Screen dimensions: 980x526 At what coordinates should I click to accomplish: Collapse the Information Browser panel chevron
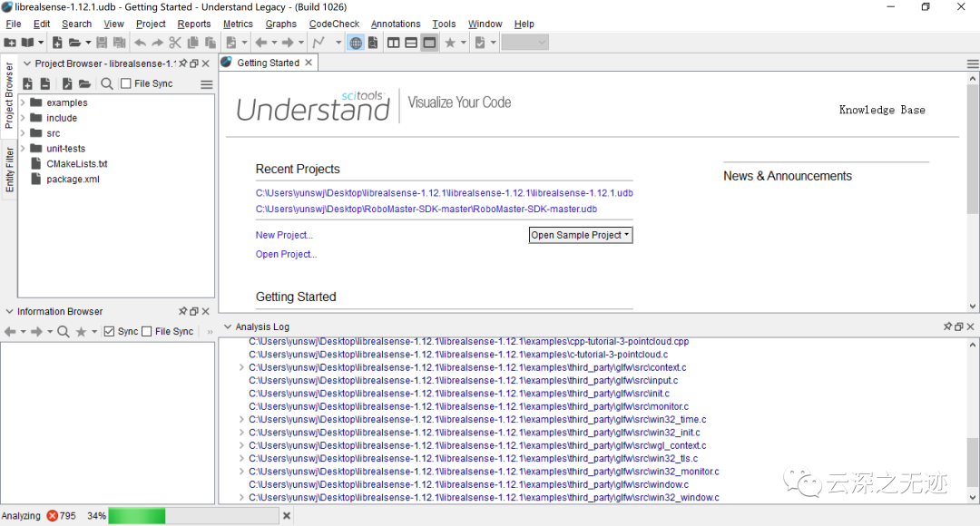(x=9, y=311)
